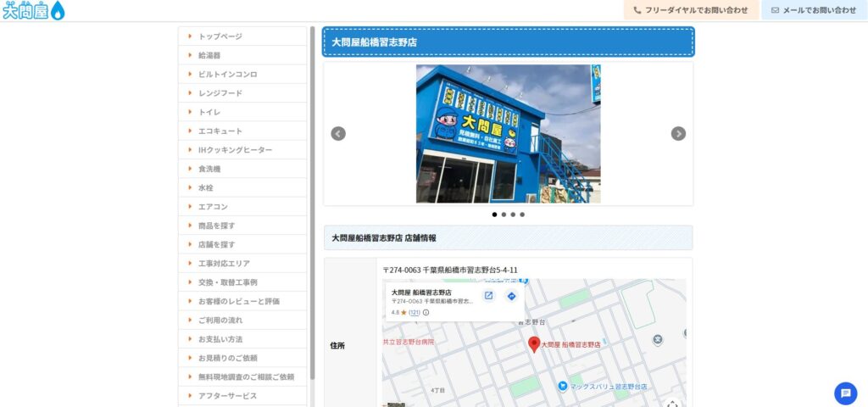Click the review info circle icon
868x407 pixels.
click(426, 312)
